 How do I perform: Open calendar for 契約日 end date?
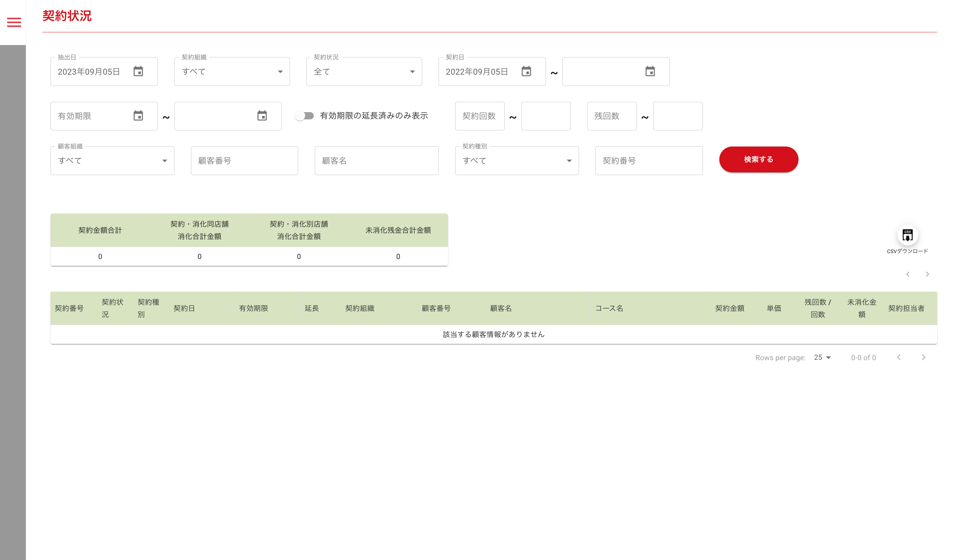pos(650,71)
